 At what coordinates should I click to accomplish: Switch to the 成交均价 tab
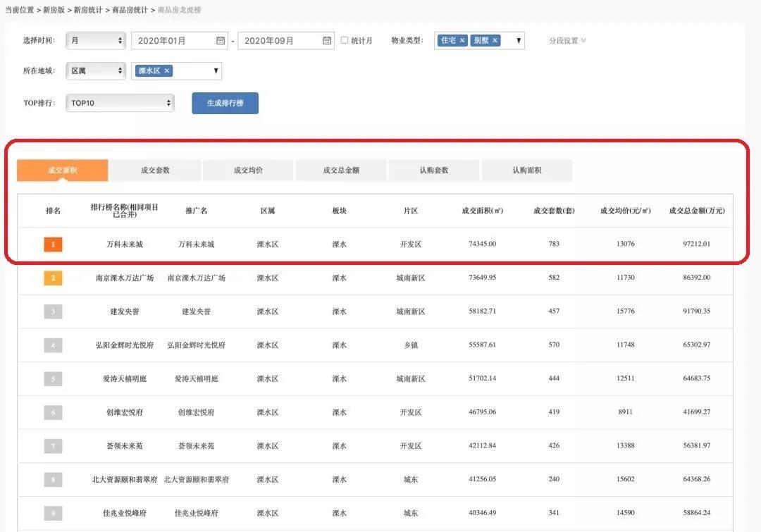coord(248,171)
